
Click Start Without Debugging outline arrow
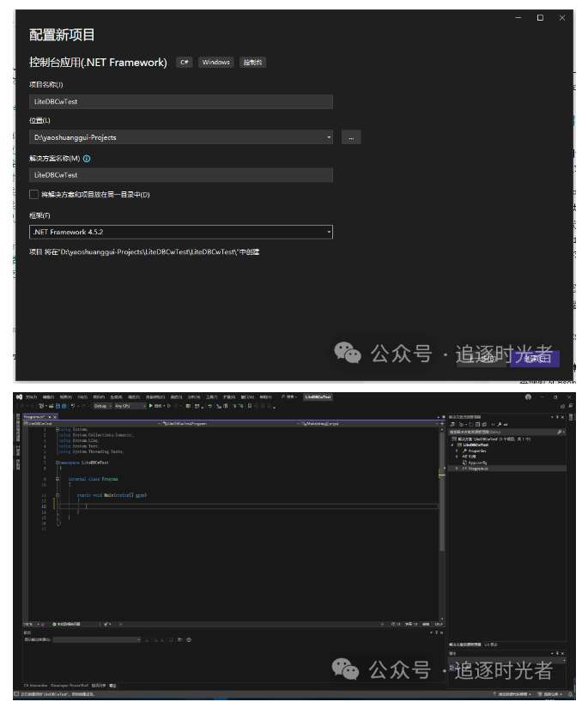[x=169, y=406]
